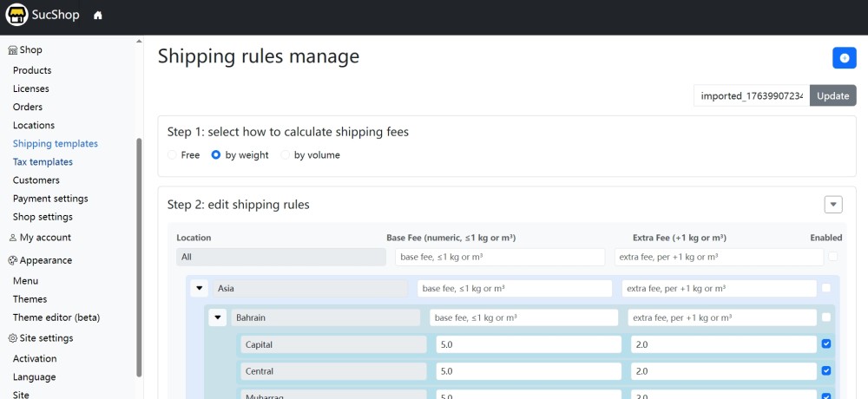The width and height of the screenshot is (868, 399).
Task: Open the Products link in sidebar
Action: [32, 70]
